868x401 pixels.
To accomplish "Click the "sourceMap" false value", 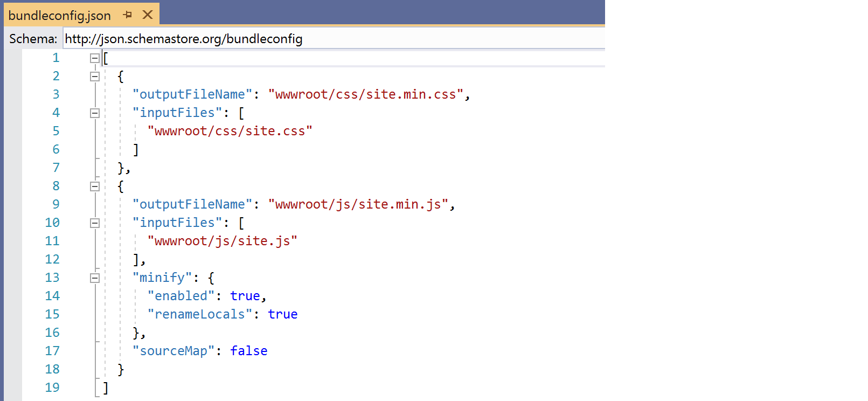I will point(248,351).
